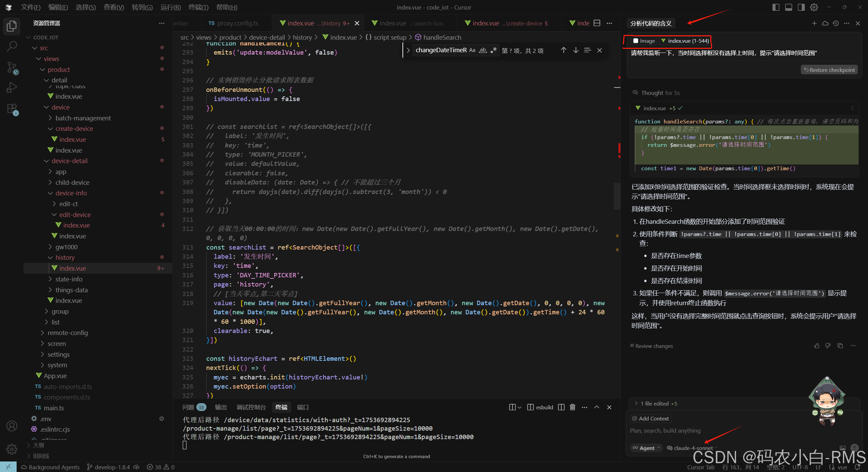Expand the gw1000 folder
This screenshot has height=472, width=868.
66,247
